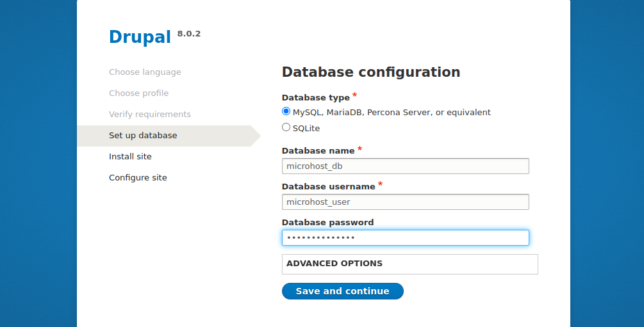Click the Verify requirements step
The width and height of the screenshot is (644, 327).
click(x=150, y=114)
